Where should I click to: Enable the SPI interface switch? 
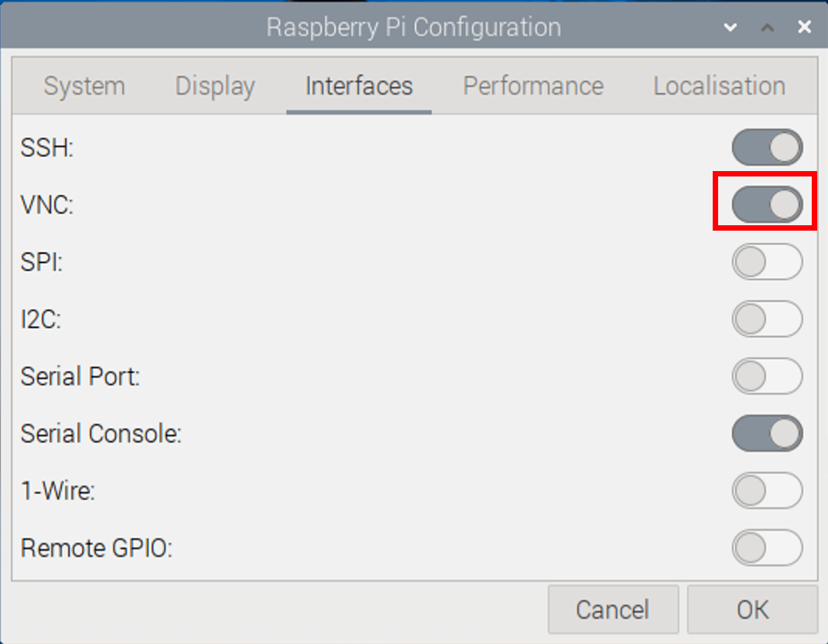[x=767, y=262]
